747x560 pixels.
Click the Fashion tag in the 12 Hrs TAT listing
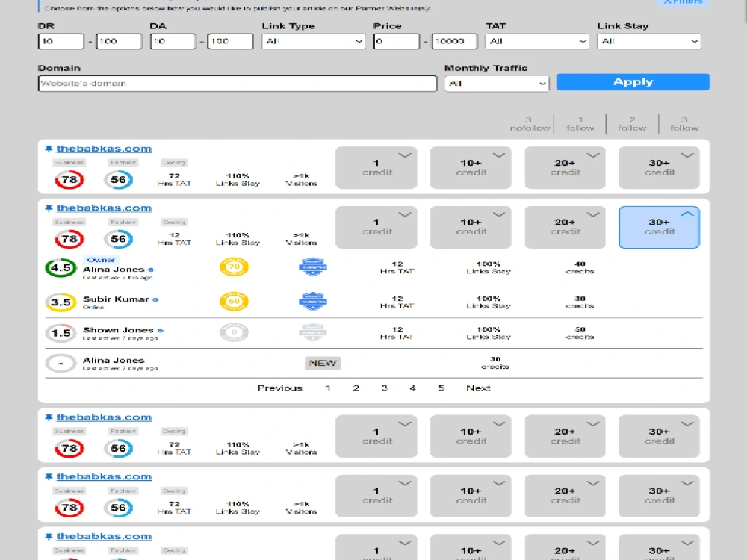[123, 222]
